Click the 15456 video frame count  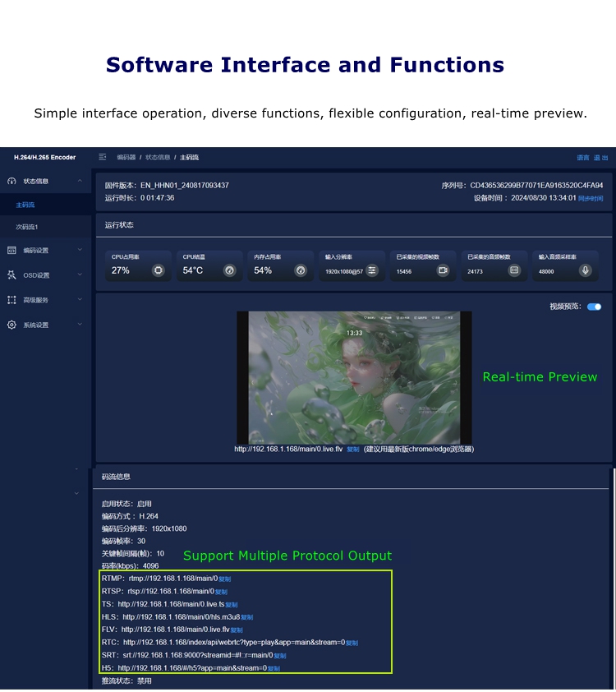404,272
